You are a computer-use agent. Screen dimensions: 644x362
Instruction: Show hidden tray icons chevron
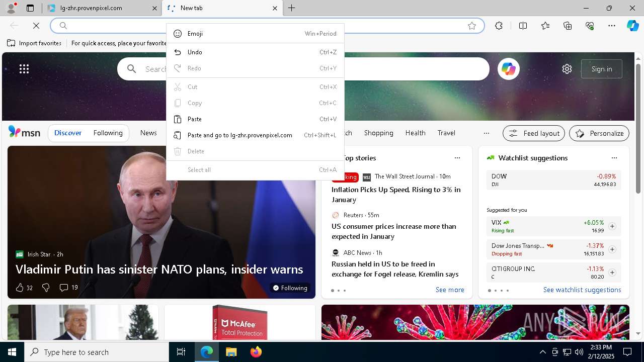point(542,352)
